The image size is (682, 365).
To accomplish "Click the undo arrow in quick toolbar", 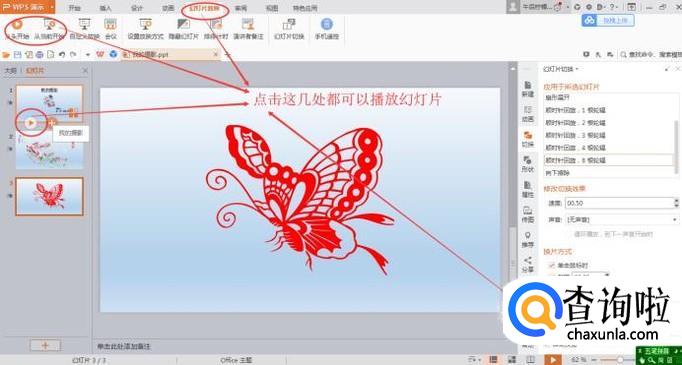I will [x=62, y=54].
